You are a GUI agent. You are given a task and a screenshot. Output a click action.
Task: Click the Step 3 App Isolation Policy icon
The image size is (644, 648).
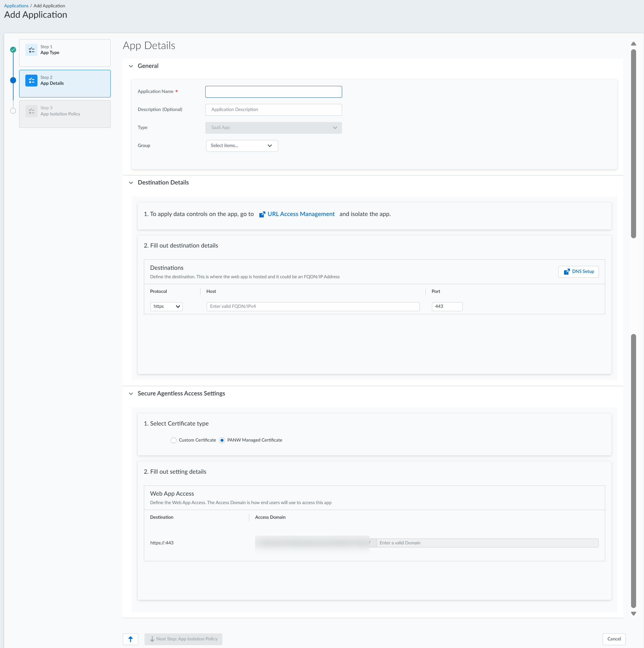[32, 111]
